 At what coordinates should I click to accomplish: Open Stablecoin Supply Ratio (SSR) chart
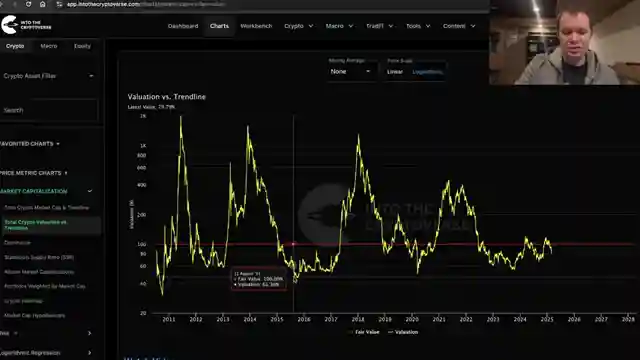coord(39,258)
